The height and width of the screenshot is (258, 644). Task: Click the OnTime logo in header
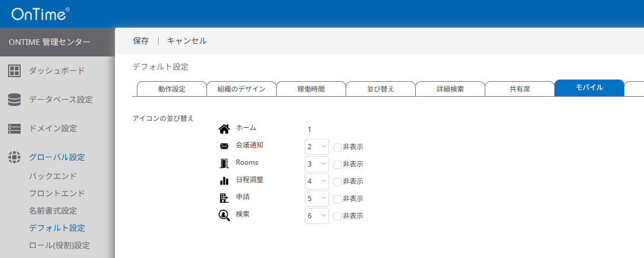coord(40,14)
